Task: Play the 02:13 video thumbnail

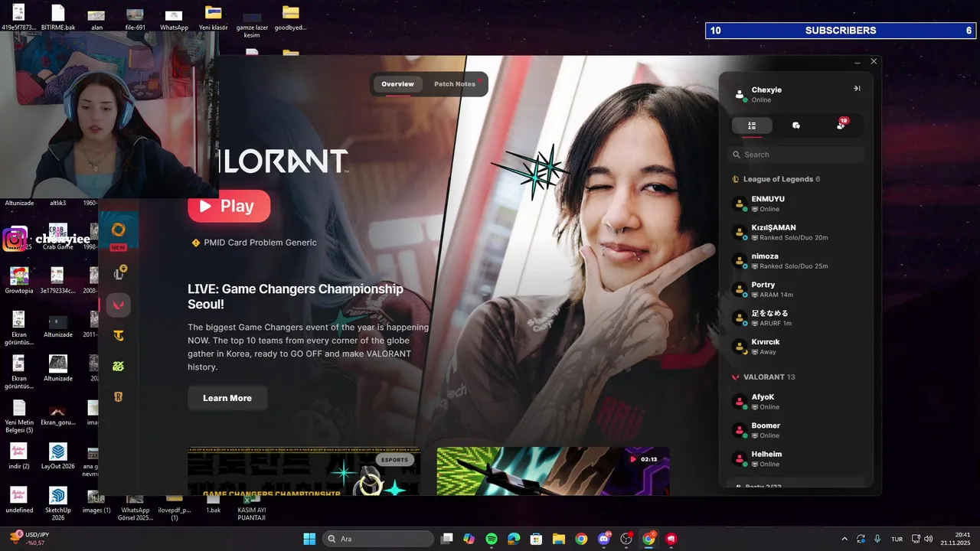Action: point(553,471)
